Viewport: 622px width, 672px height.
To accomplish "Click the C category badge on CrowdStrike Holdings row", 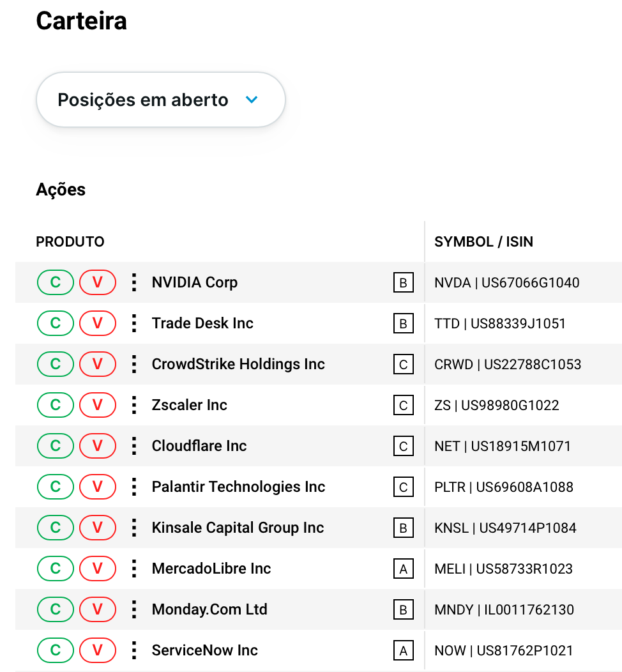I will (x=403, y=365).
